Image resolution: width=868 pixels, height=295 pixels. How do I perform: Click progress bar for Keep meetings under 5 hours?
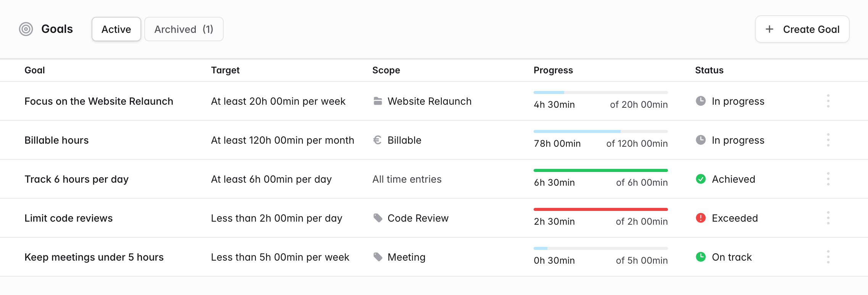[x=601, y=248]
